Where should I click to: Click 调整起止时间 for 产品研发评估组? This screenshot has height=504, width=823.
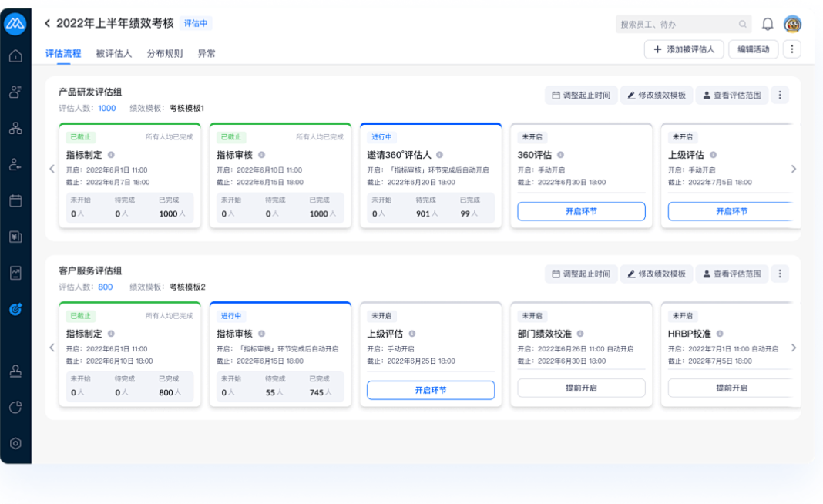(581, 95)
